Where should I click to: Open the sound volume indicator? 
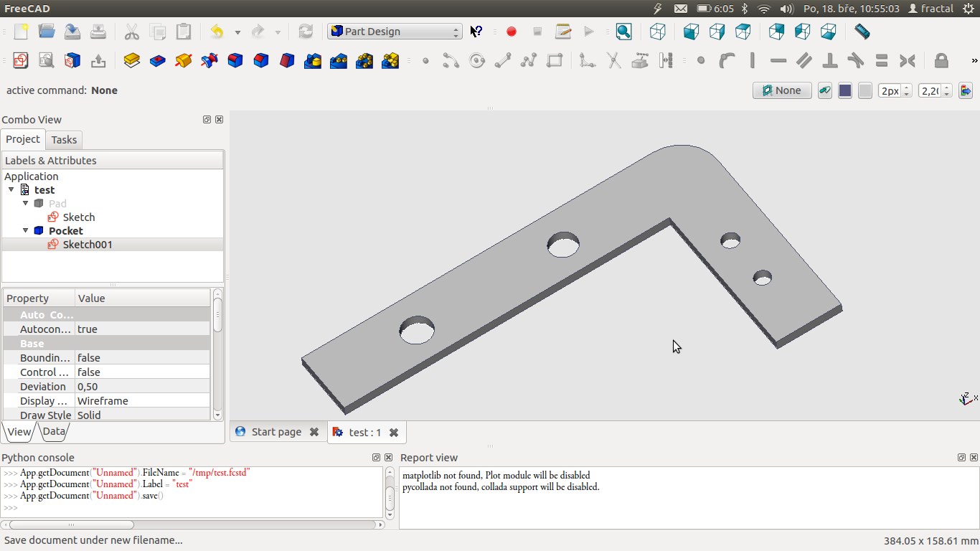coord(786,9)
